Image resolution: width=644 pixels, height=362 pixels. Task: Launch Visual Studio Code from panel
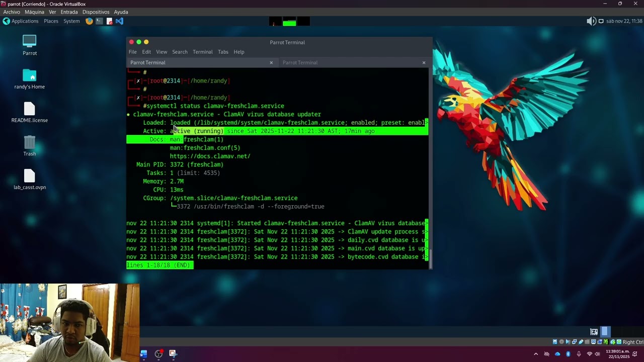click(x=119, y=21)
